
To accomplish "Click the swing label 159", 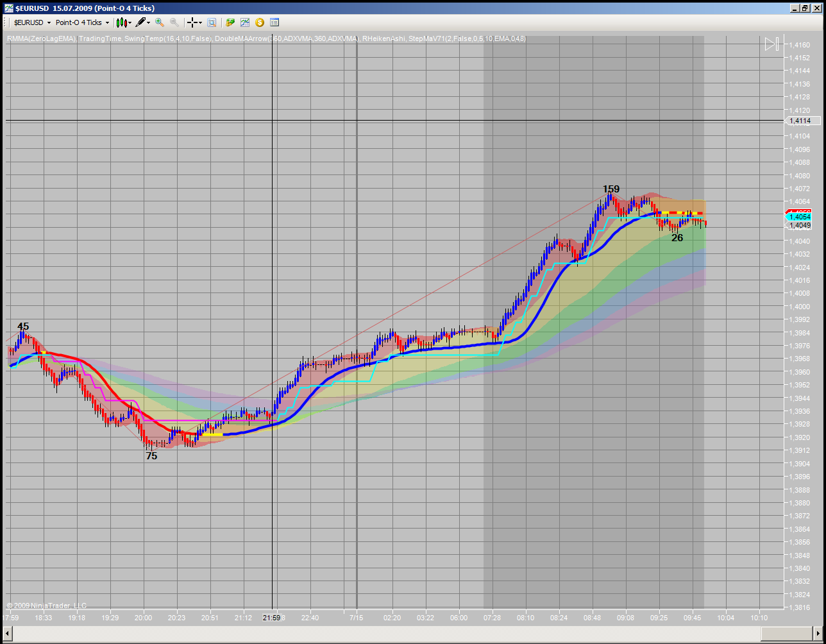I will (x=611, y=189).
